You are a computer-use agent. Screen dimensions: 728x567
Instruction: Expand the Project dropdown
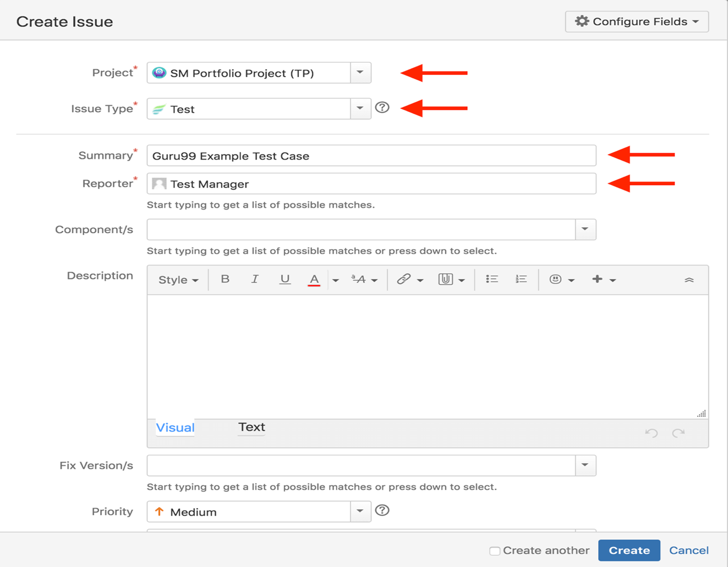360,73
